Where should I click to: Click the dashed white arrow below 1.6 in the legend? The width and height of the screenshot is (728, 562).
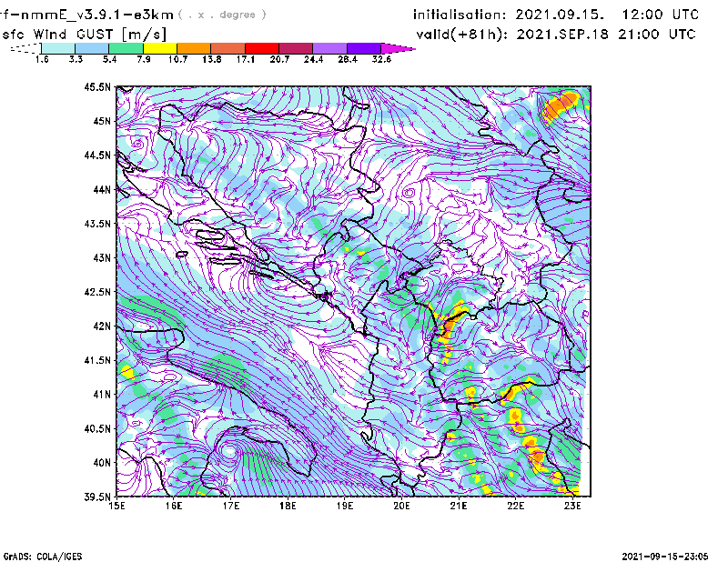click(x=25, y=48)
